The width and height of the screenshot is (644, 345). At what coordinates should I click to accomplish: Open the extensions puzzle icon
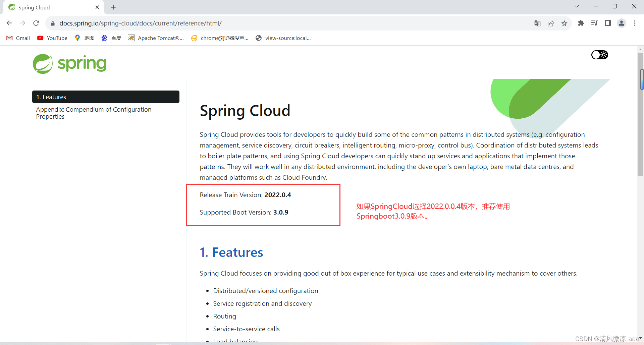581,23
